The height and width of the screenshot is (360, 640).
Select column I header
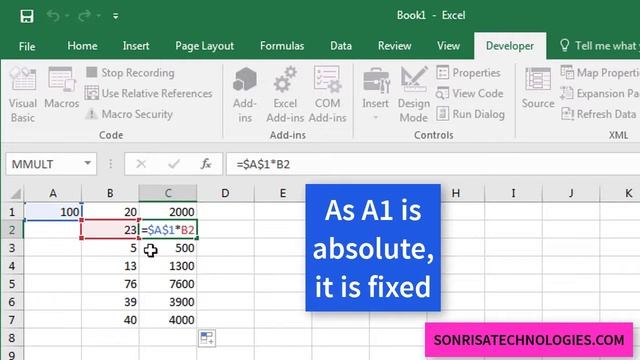(x=513, y=193)
